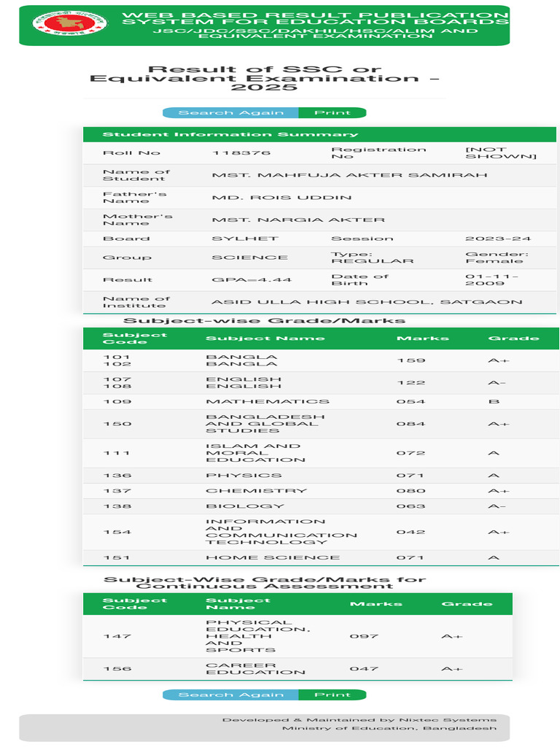Click the PHYSICS subject name
560x747 pixels.
click(244, 476)
